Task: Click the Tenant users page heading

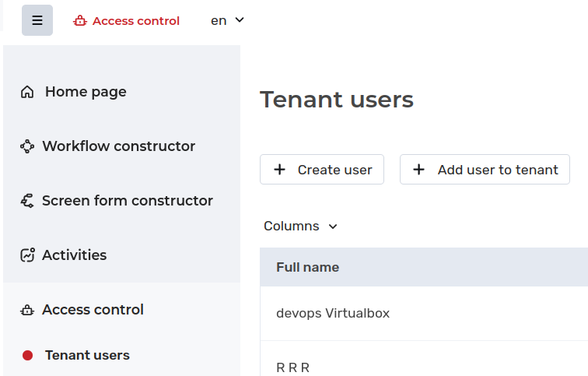Action: click(x=337, y=100)
